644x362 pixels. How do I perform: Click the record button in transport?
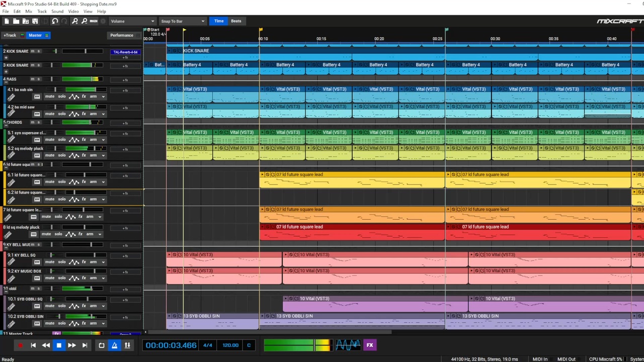(x=20, y=345)
